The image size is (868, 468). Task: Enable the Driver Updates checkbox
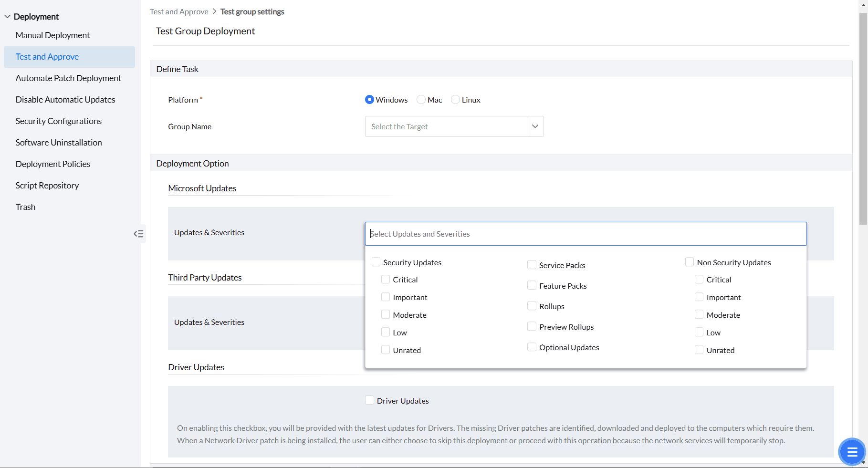pos(369,400)
